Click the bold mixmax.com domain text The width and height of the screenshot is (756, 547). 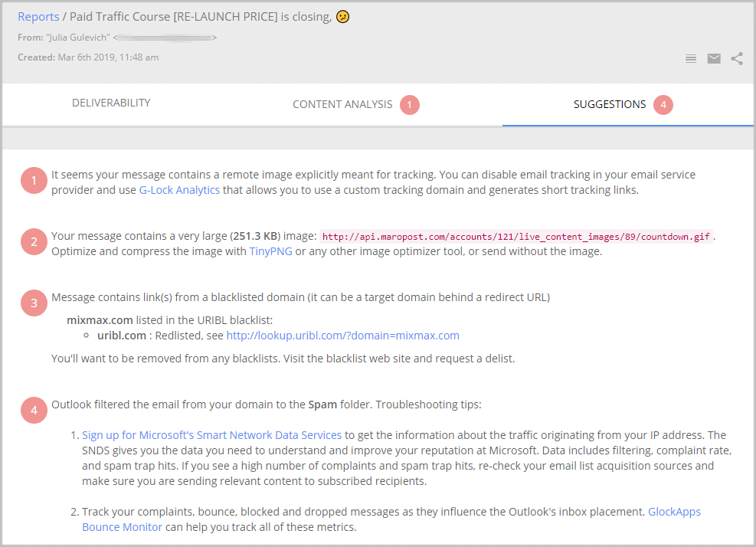point(100,320)
